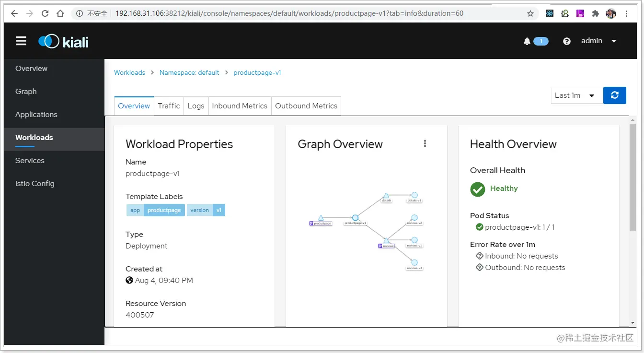Click the productpage-v1 breadcrumb link

[x=257, y=73]
